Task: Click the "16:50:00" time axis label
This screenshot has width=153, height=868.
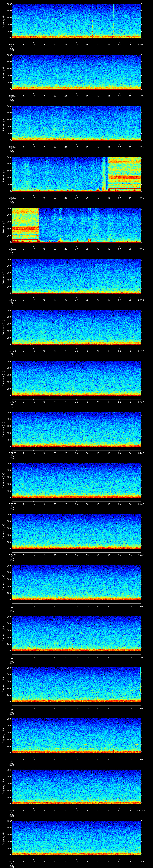Action: tap(12, 351)
